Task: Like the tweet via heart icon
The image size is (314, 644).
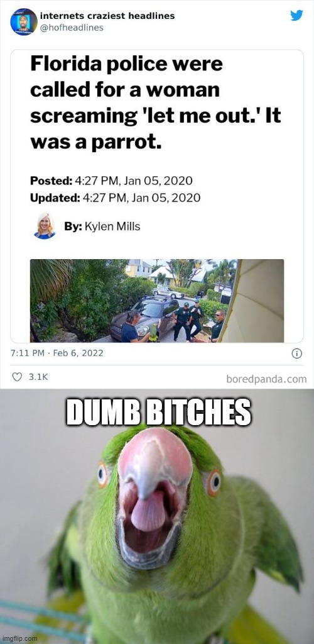Action: click(17, 377)
